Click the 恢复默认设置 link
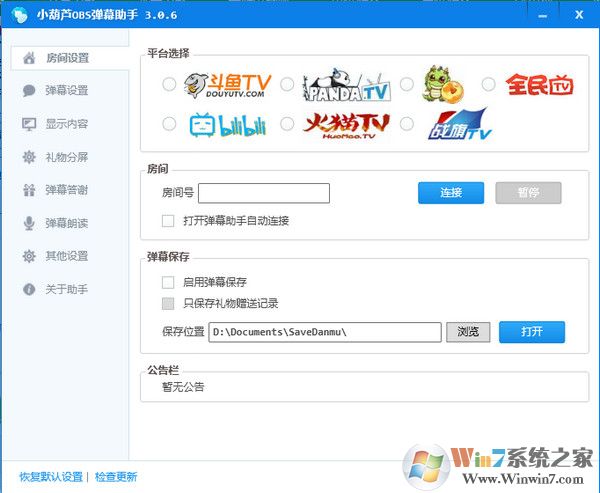 51,477
